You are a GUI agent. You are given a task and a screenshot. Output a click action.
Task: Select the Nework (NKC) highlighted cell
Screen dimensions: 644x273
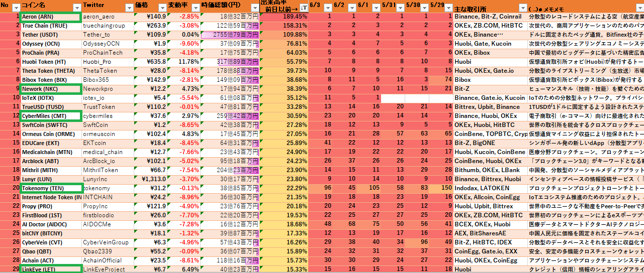click(x=50, y=89)
